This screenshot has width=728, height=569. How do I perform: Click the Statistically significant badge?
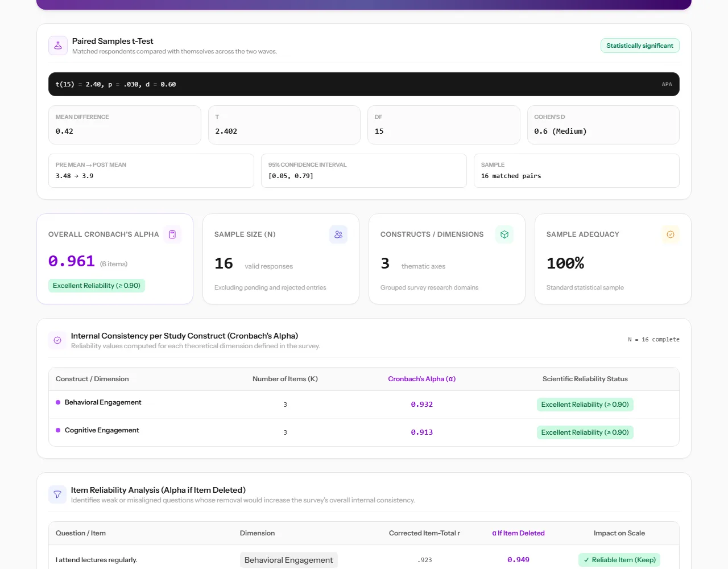640,46
